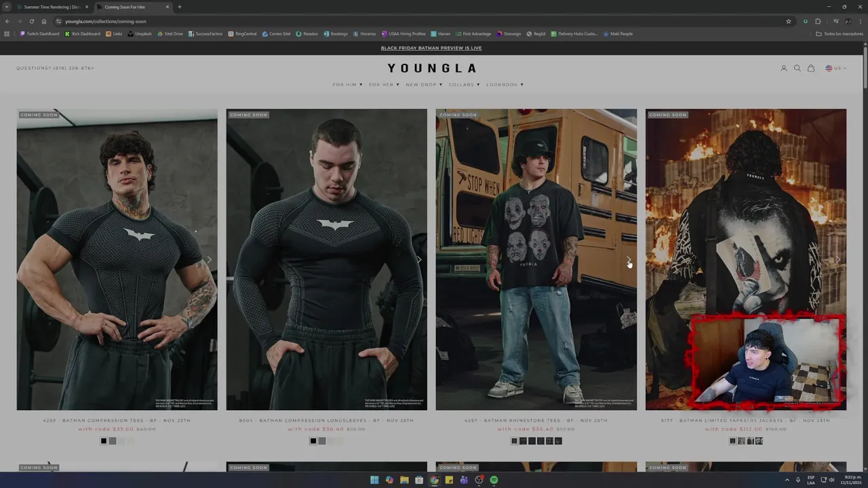
Task: Open the Paradox bookmark
Action: coord(307,33)
